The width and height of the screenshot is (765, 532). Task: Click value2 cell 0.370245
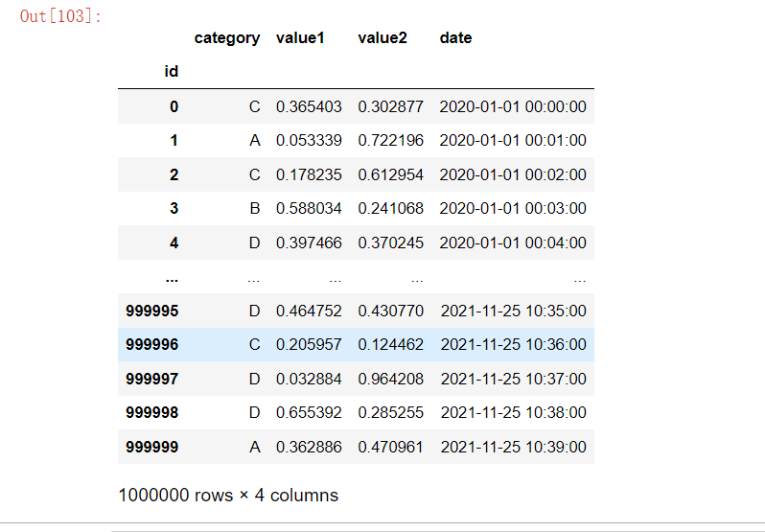391,243
